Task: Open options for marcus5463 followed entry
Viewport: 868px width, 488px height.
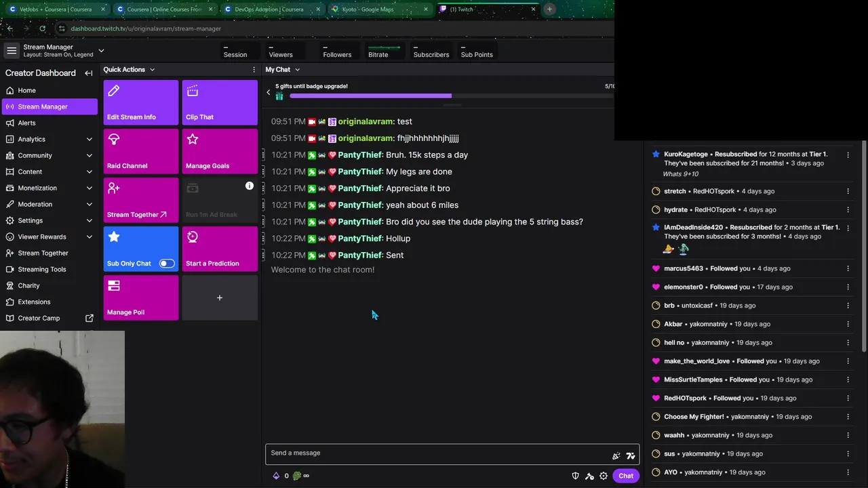Action: (x=848, y=268)
